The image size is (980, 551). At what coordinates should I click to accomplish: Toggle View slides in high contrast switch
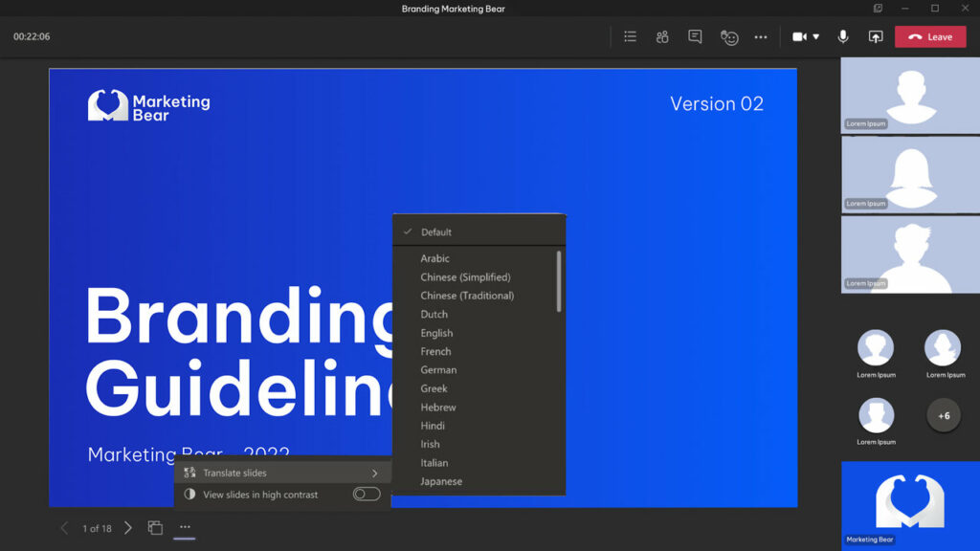click(x=367, y=495)
